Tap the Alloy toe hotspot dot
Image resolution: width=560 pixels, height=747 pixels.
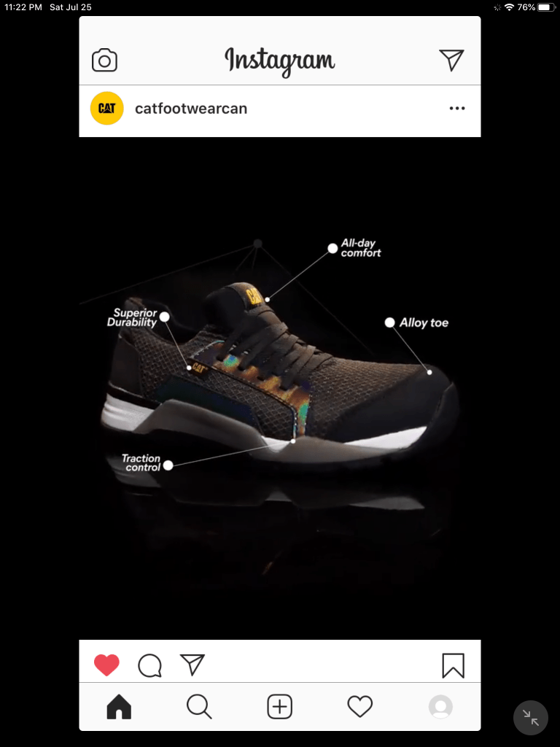[389, 322]
